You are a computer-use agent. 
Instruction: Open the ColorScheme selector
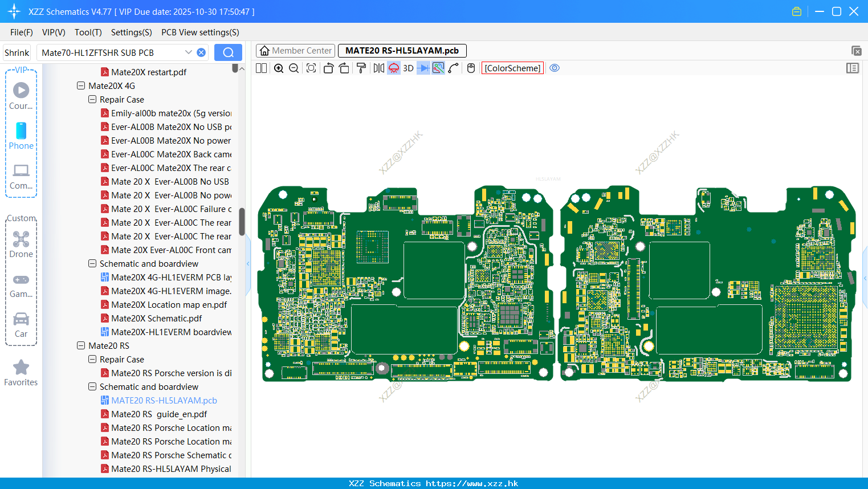(512, 68)
